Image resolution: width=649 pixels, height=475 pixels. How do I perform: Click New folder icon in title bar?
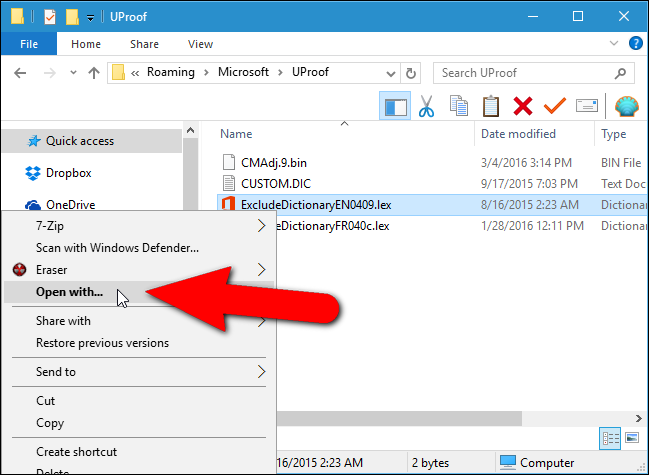(72, 17)
